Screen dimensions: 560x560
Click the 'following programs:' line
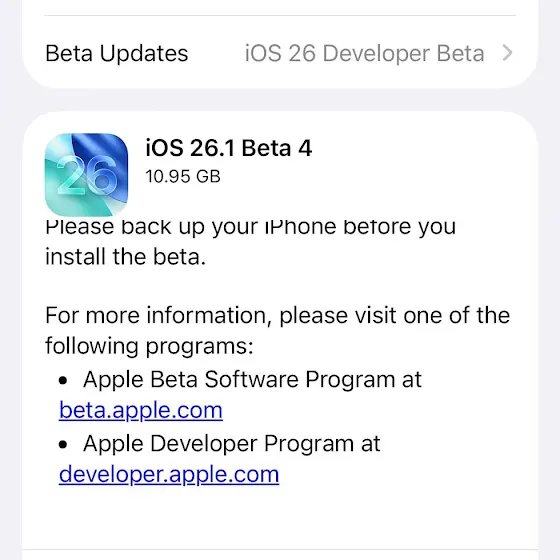[149, 346]
